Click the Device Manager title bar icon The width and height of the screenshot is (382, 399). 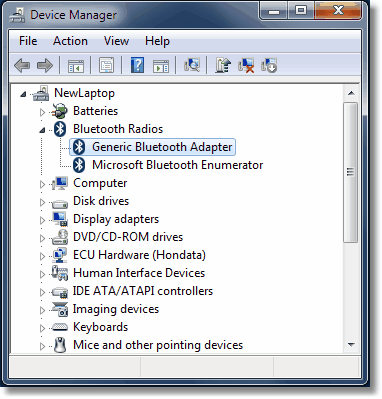pyautogui.click(x=17, y=15)
